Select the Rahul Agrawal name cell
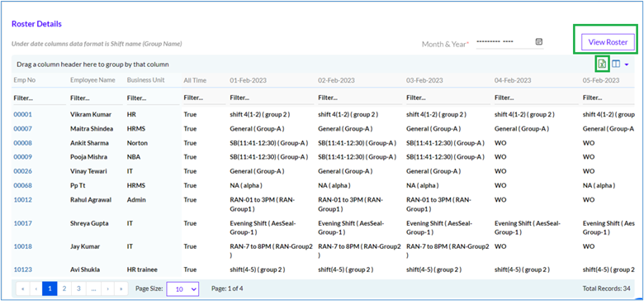 (92, 200)
